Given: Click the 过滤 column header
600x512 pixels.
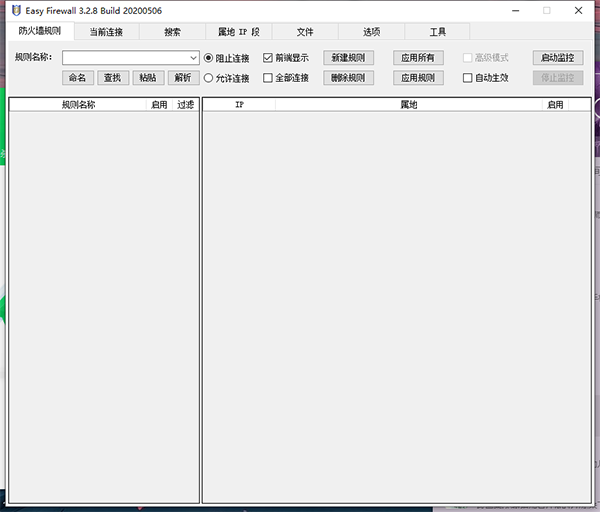Looking at the screenshot, I should tap(186, 105).
